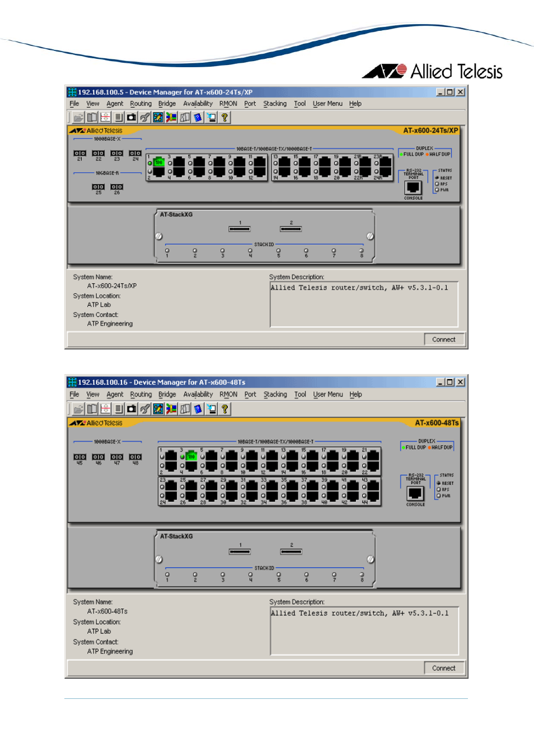This screenshot has height=756, width=534.
Task: Click the blue chart icon in the 192.168.100.16 window toolbar
Action: (x=158, y=409)
